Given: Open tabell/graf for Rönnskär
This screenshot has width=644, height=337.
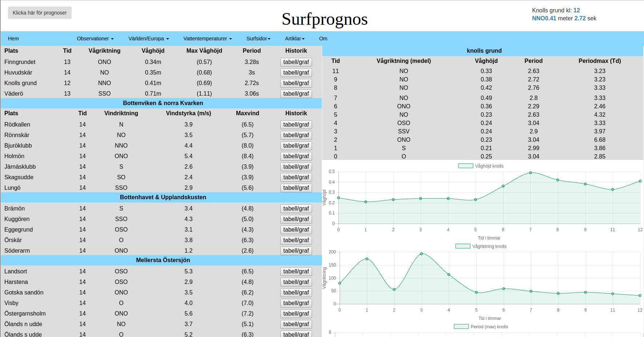Looking at the screenshot, I should point(296,135).
